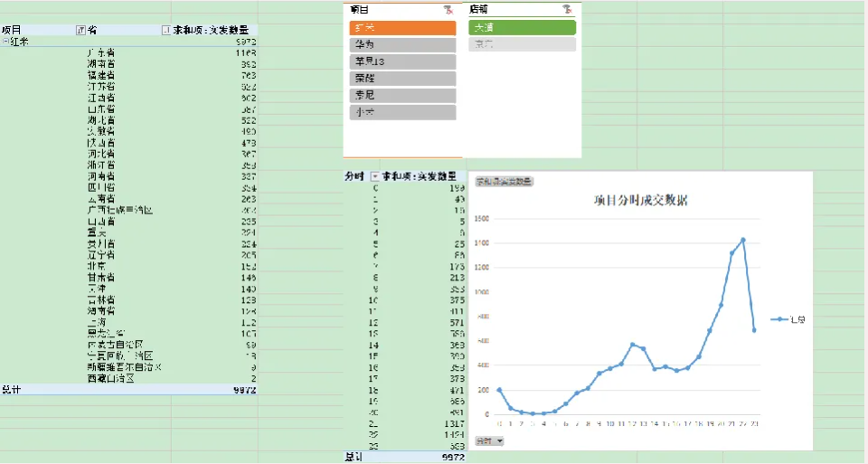Clear filter on the 店铺 slicer
The width and height of the screenshot is (868, 464).
[x=567, y=9]
